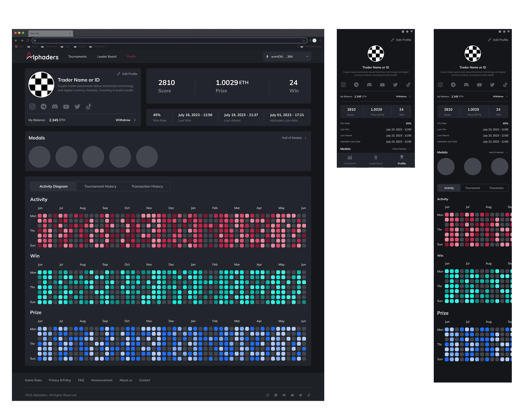Viewport: 532px width, 410px height.
Task: Open Leader Board in top navigation
Action: point(107,56)
